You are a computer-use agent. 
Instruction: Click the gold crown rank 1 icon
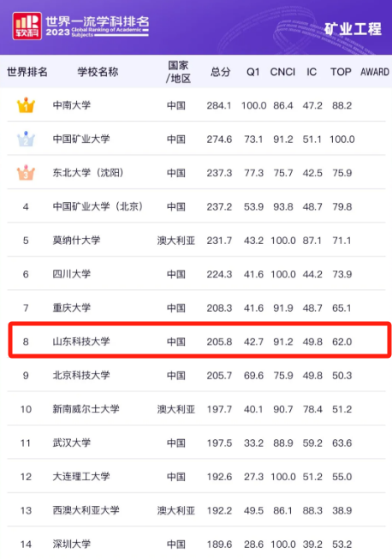[x=26, y=105]
